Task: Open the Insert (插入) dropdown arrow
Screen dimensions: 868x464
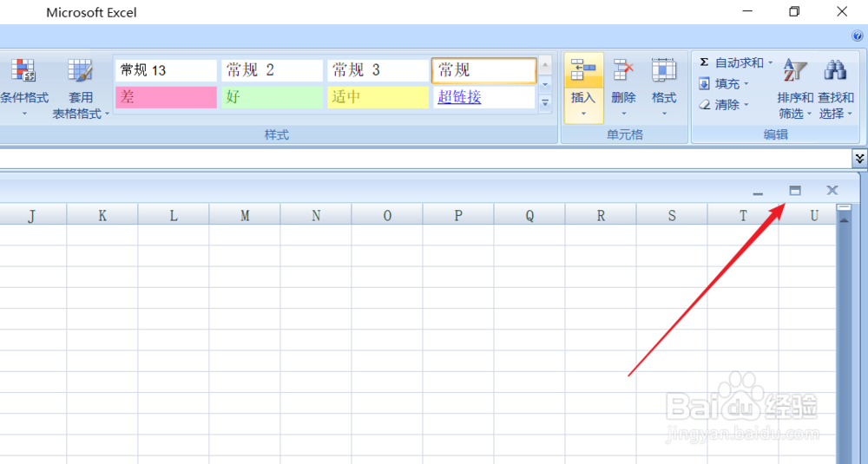Action: (583, 114)
